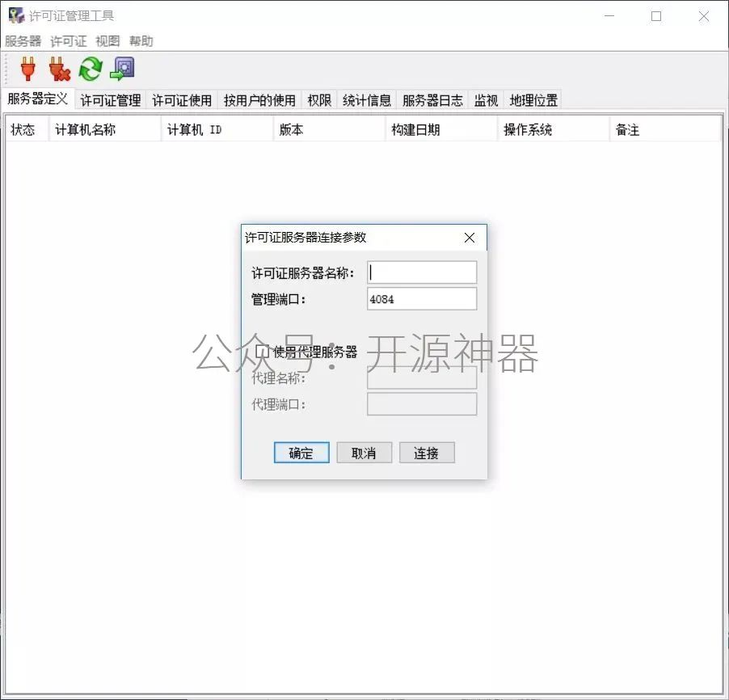The width and height of the screenshot is (729, 700).
Task: Open the 服务器 menu
Action: [23, 41]
